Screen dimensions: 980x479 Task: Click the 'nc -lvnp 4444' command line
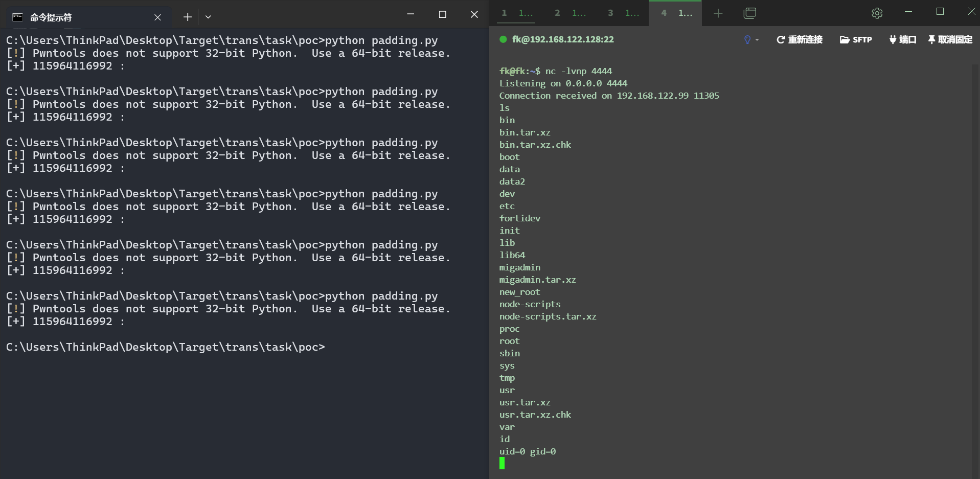pos(579,71)
